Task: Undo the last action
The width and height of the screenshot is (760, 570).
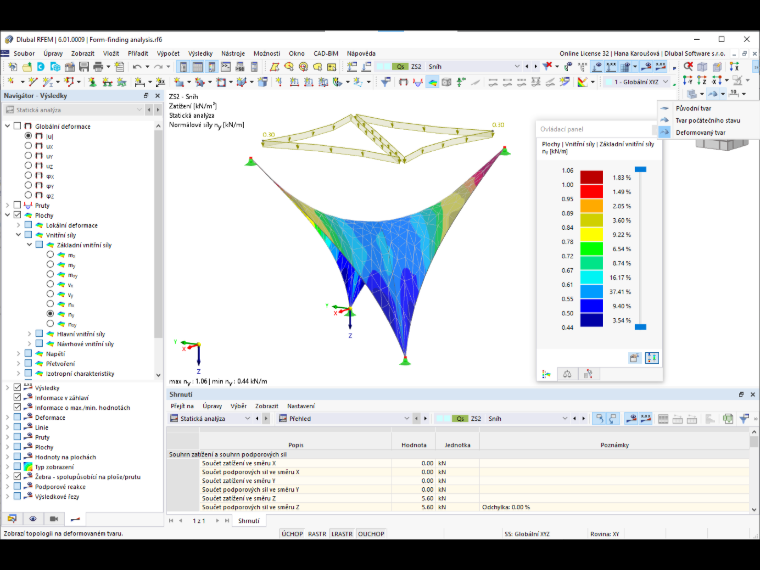Action: coord(137,67)
